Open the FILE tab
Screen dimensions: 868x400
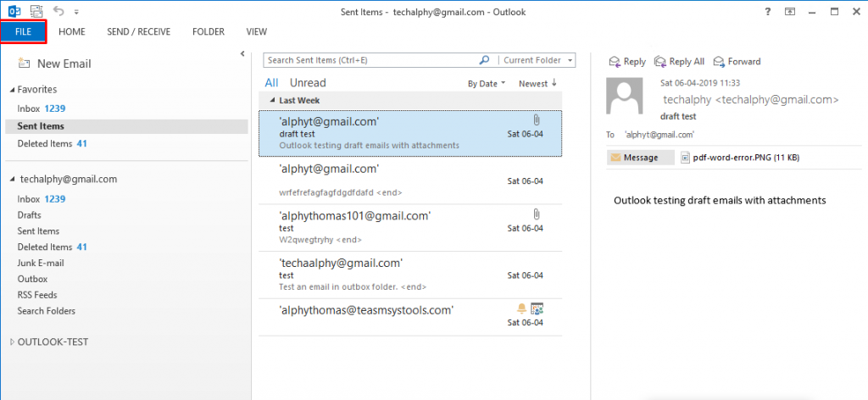point(23,31)
